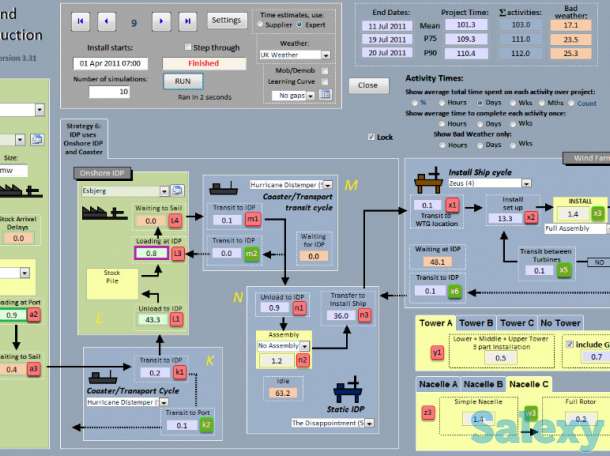Click the n2 Assembly marker
The height and width of the screenshot is (456, 610).
(x=303, y=360)
